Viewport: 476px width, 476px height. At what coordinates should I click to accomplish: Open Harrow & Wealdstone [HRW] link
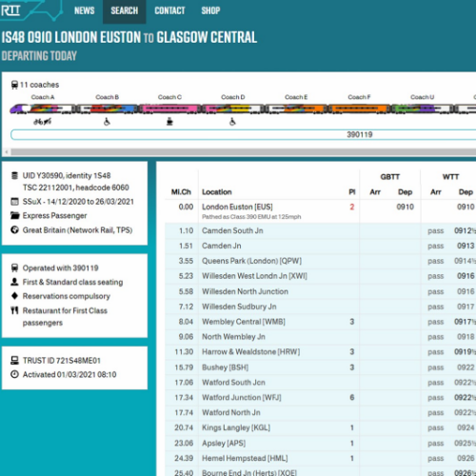pyautogui.click(x=251, y=351)
